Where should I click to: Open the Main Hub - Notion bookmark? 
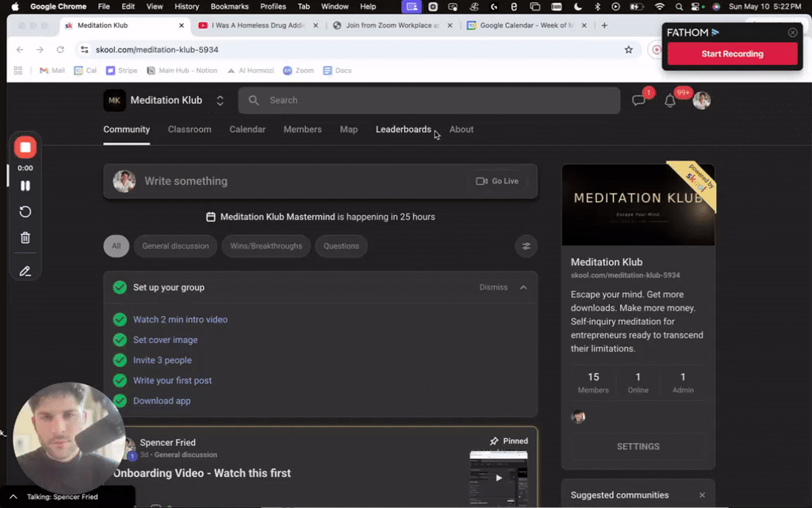182,71
